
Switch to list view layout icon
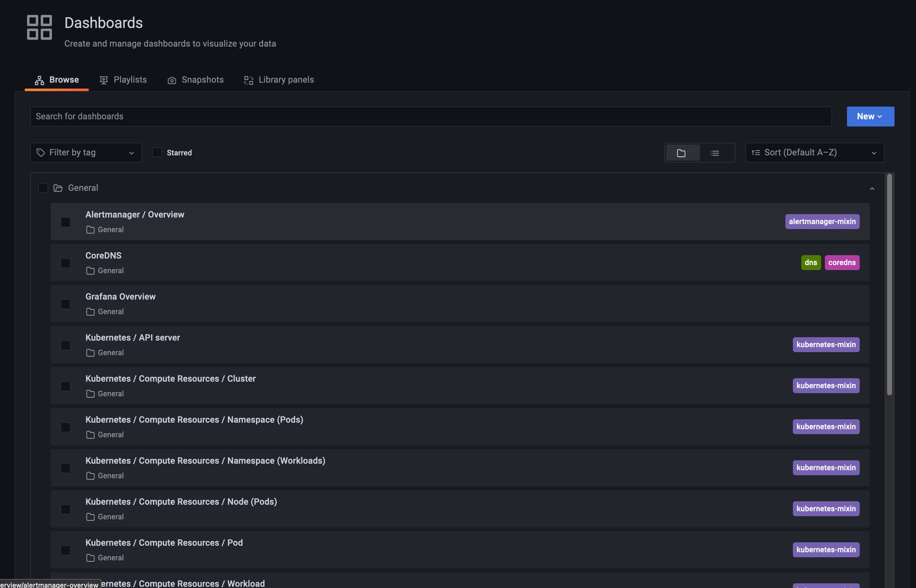tap(715, 153)
